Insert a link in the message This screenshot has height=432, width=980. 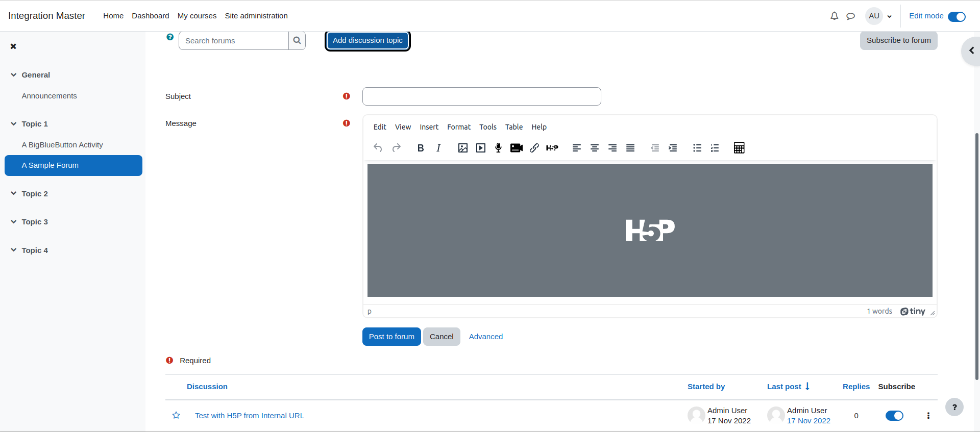pos(534,148)
